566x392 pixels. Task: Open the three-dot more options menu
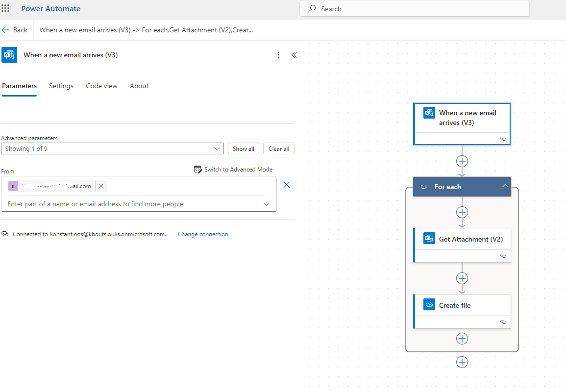(x=278, y=55)
